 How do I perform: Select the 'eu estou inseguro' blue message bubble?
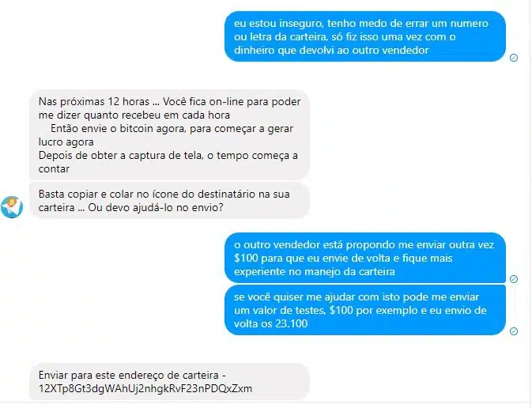coord(365,36)
